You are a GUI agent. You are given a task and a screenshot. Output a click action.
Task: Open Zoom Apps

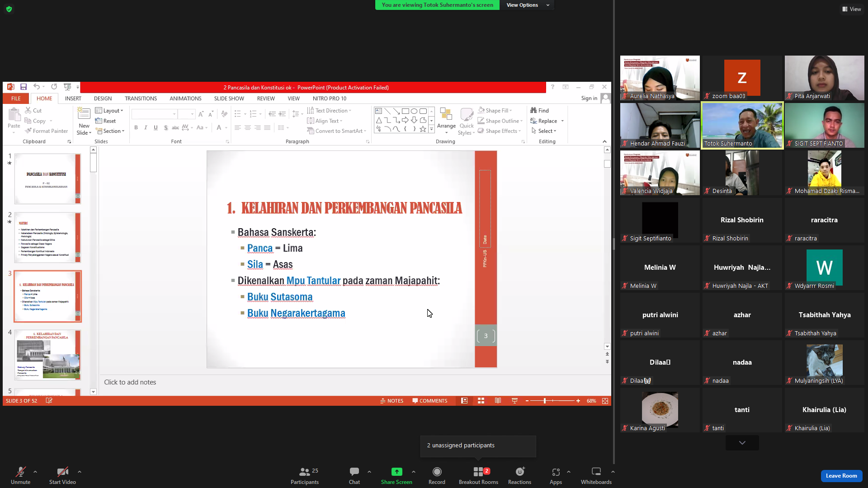point(556,476)
